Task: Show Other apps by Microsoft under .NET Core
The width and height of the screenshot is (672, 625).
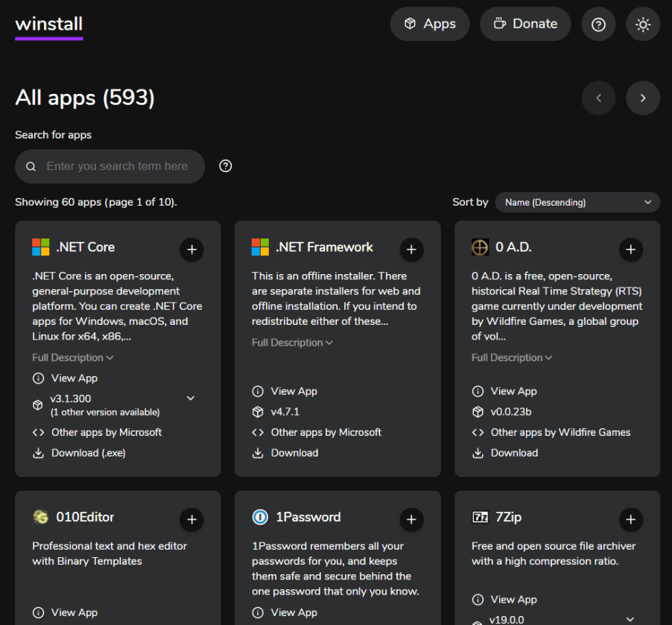Action: pyautogui.click(x=98, y=432)
